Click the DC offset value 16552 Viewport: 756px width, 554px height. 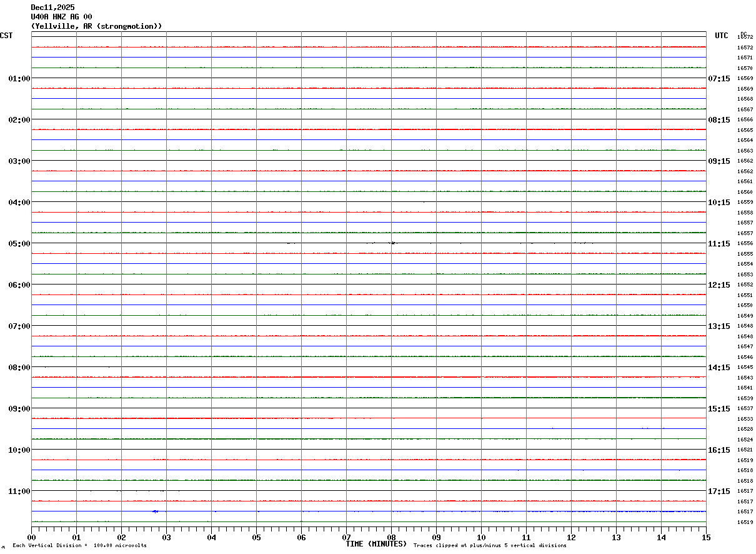pos(745,285)
